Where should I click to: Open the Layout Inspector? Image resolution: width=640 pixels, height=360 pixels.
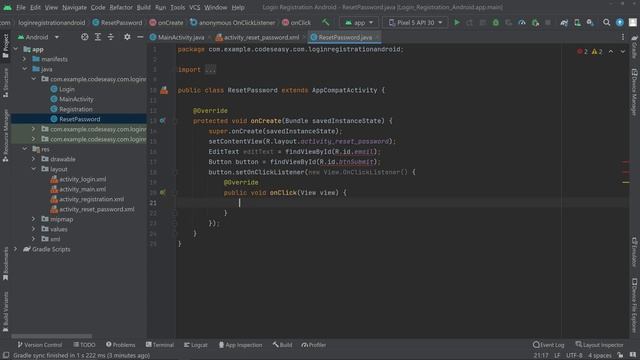tap(599, 345)
